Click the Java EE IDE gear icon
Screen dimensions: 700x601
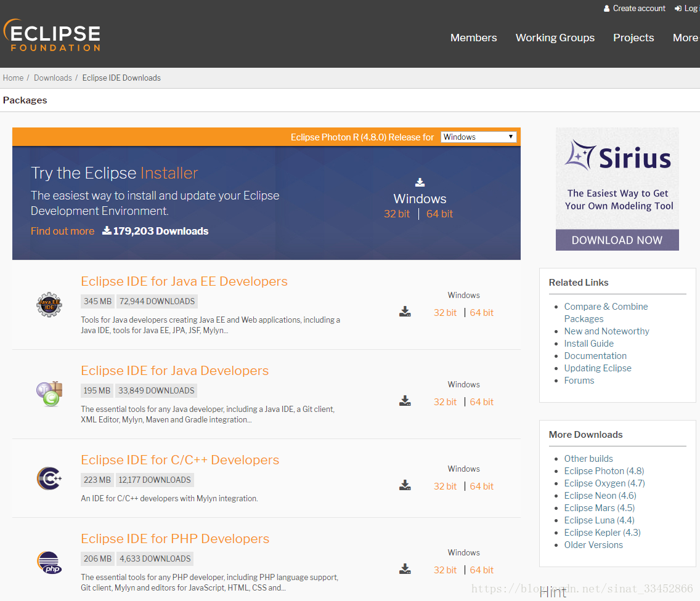click(49, 305)
